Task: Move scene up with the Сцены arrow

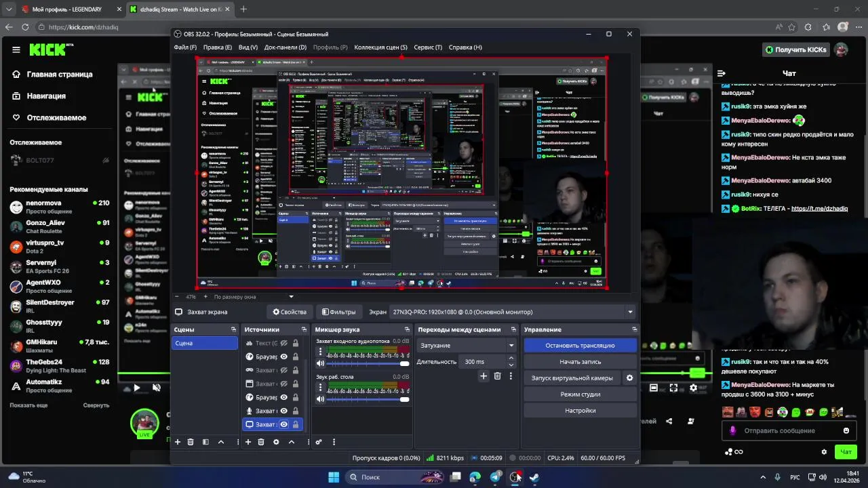Action: coord(221,442)
